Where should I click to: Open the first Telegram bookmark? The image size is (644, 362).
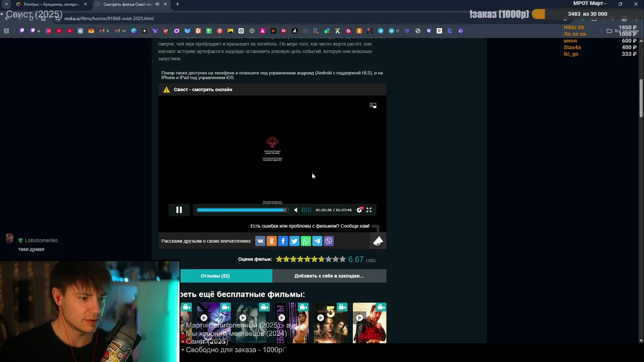pyautogui.click(x=380, y=31)
